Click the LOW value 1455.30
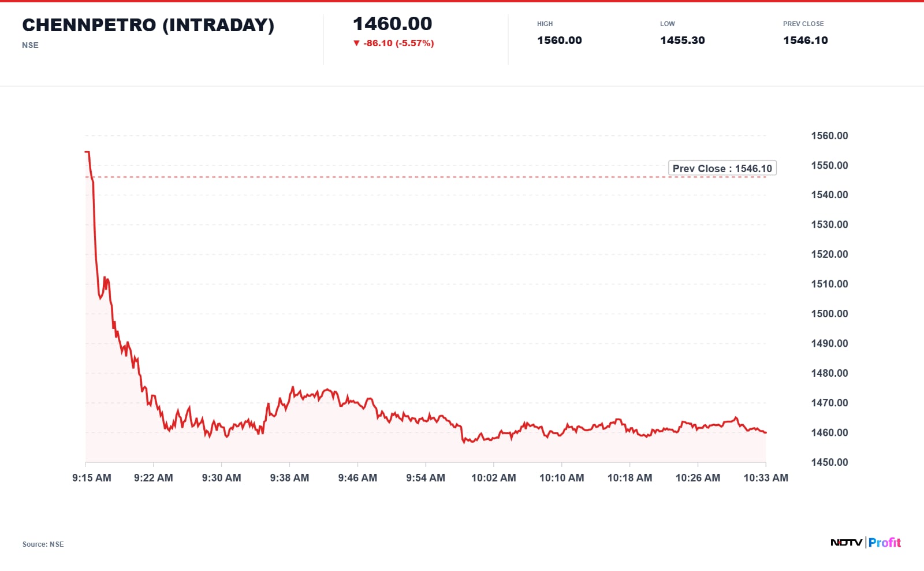 click(x=683, y=40)
